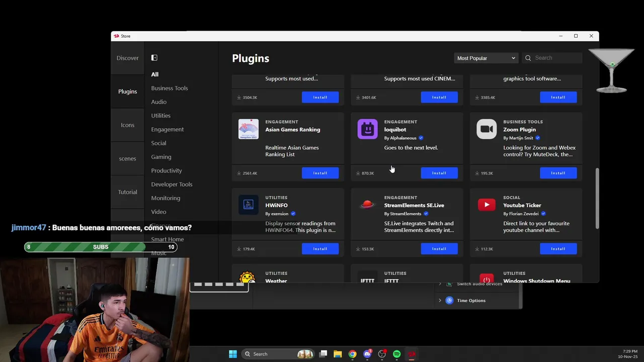The height and width of the screenshot is (362, 644).
Task: Install the plugin with 3385.4K downloads
Action: [x=558, y=97]
